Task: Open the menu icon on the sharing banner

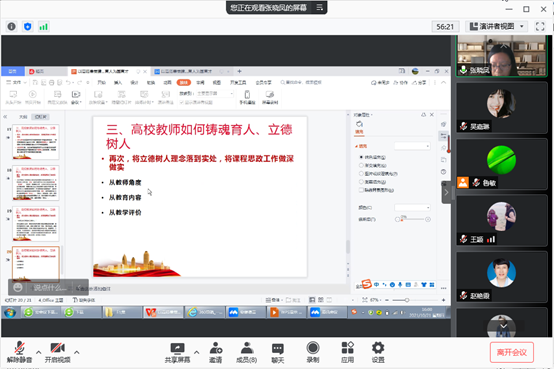Action: click(x=320, y=7)
